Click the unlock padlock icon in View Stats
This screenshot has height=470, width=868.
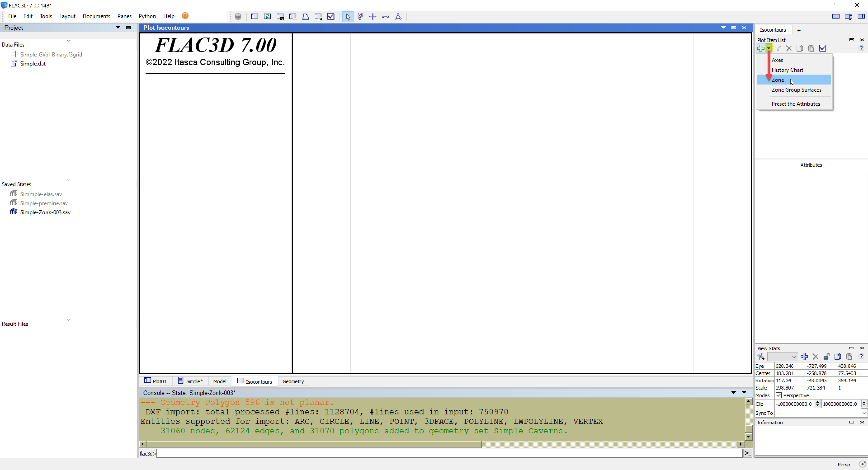[x=827, y=357]
